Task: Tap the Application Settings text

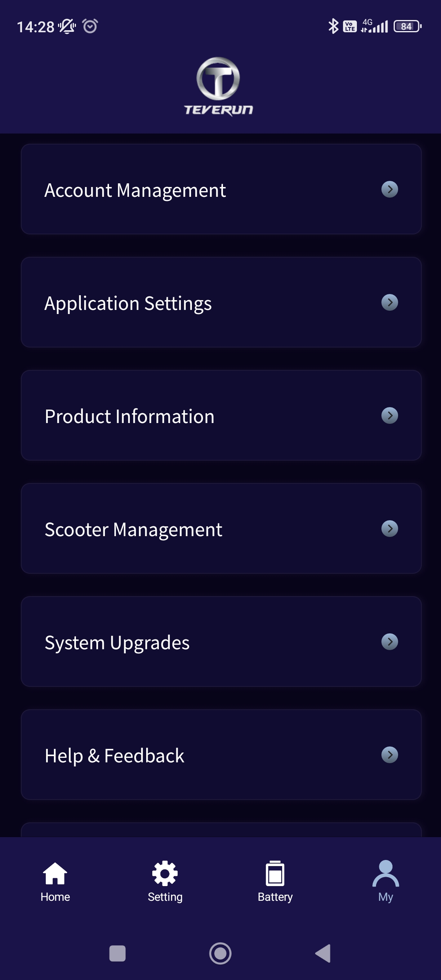Action: [x=128, y=303]
